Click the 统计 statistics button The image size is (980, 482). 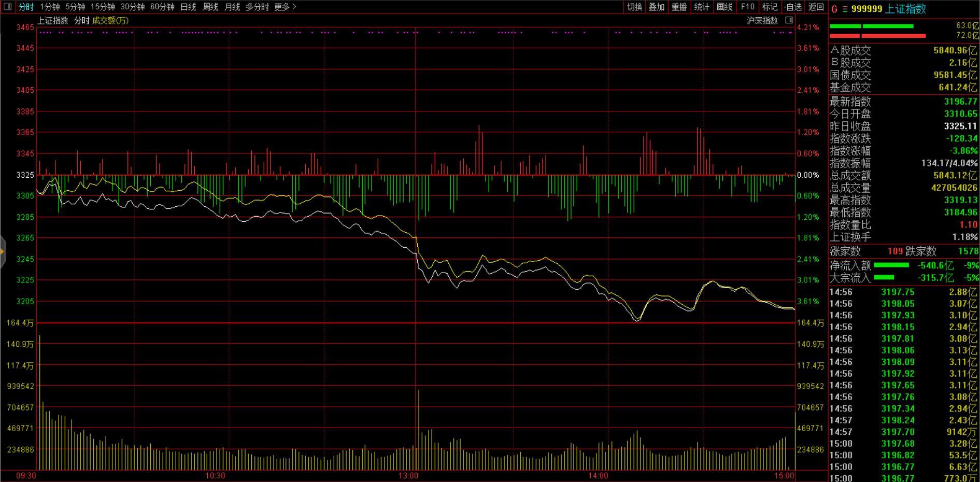tap(702, 7)
